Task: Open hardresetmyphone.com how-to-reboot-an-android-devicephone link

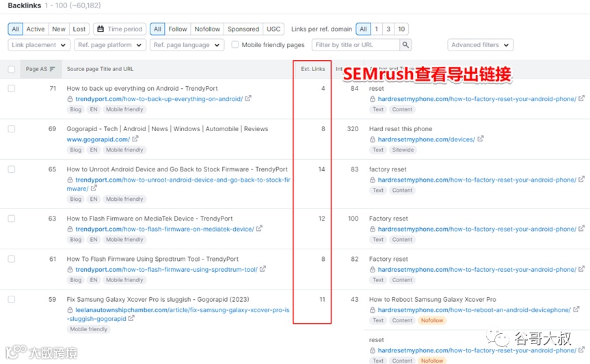Action: coord(474,310)
